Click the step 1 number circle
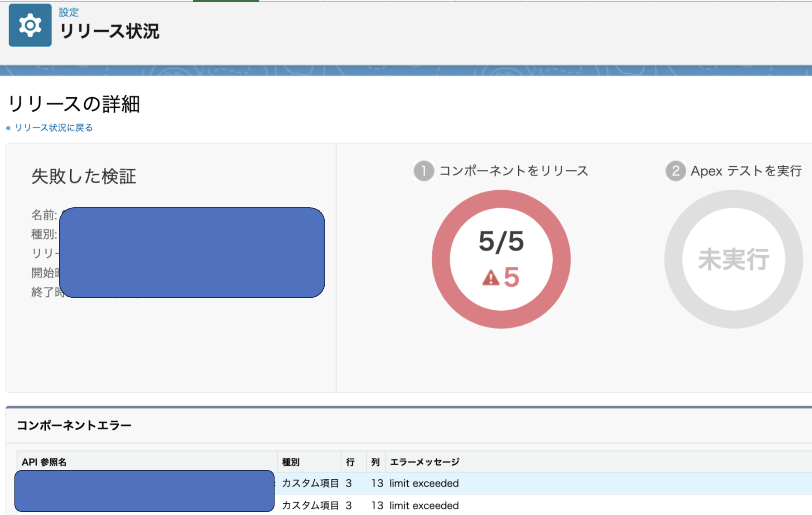Screen dimensions: 812x515 click(423, 171)
